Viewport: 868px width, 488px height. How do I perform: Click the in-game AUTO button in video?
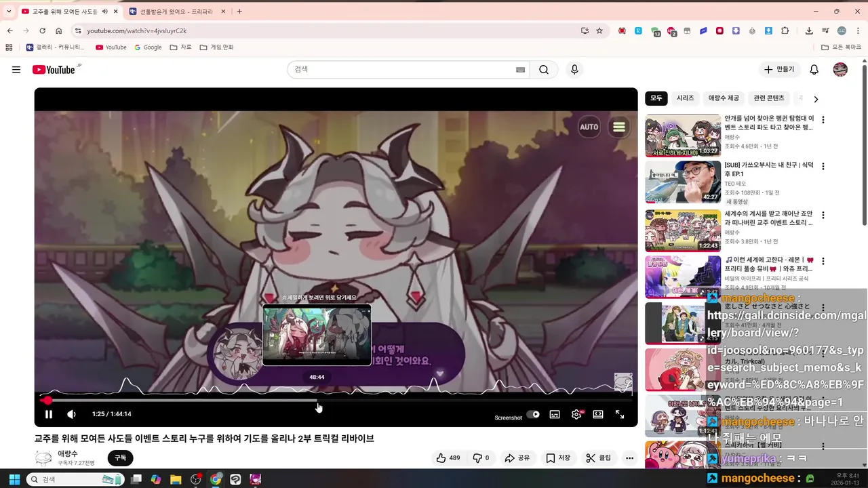(x=589, y=127)
